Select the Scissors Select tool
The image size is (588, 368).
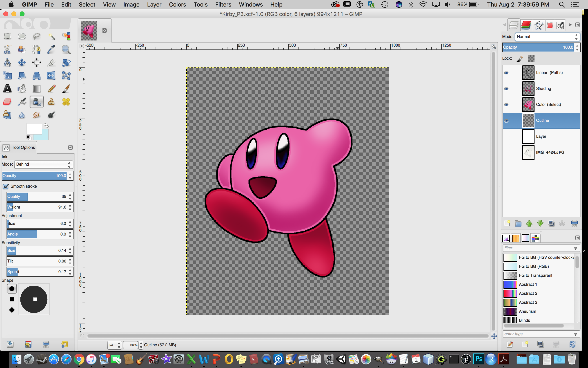click(7, 49)
